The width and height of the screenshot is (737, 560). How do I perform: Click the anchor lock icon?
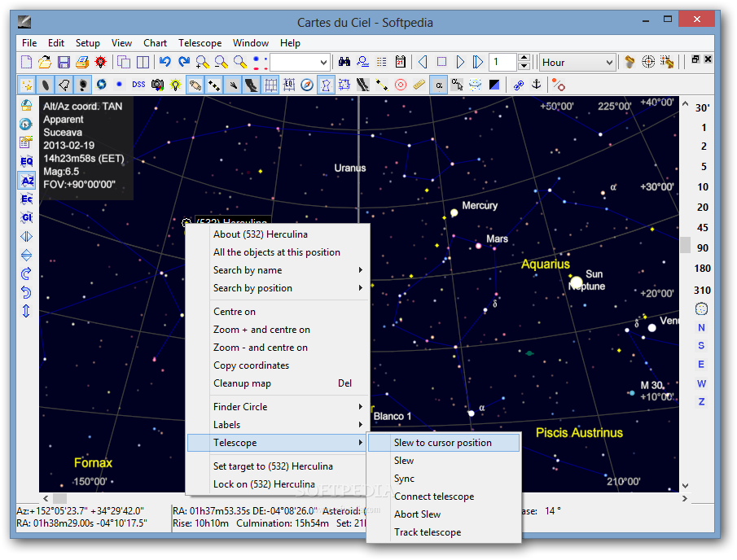point(537,85)
